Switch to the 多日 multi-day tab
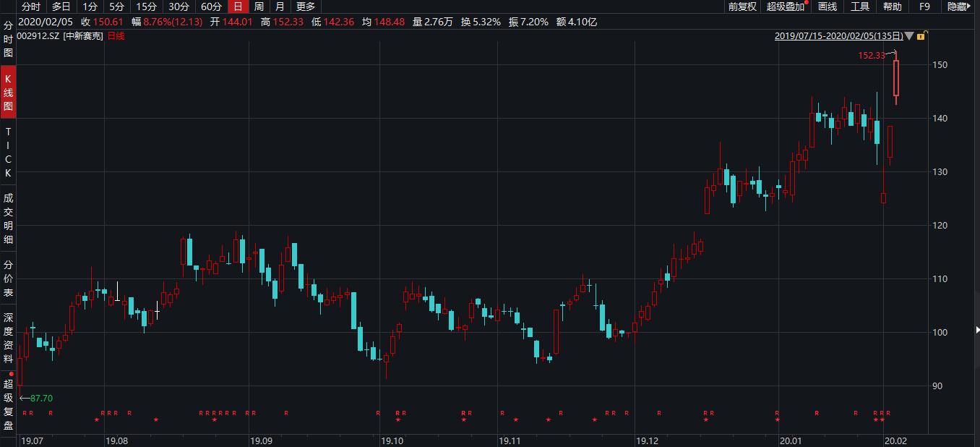The image size is (980, 447). pyautogui.click(x=61, y=7)
